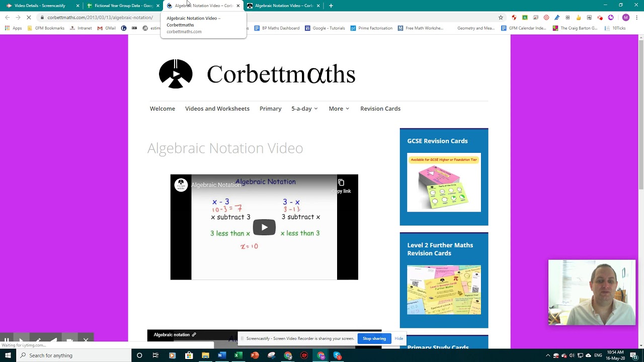Click the Stop sharing button

pyautogui.click(x=374, y=338)
